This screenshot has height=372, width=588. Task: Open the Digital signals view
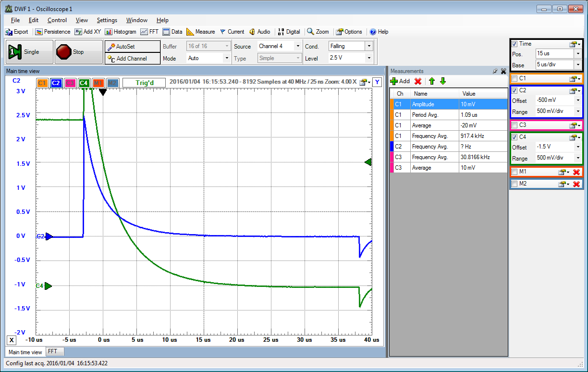[289, 32]
